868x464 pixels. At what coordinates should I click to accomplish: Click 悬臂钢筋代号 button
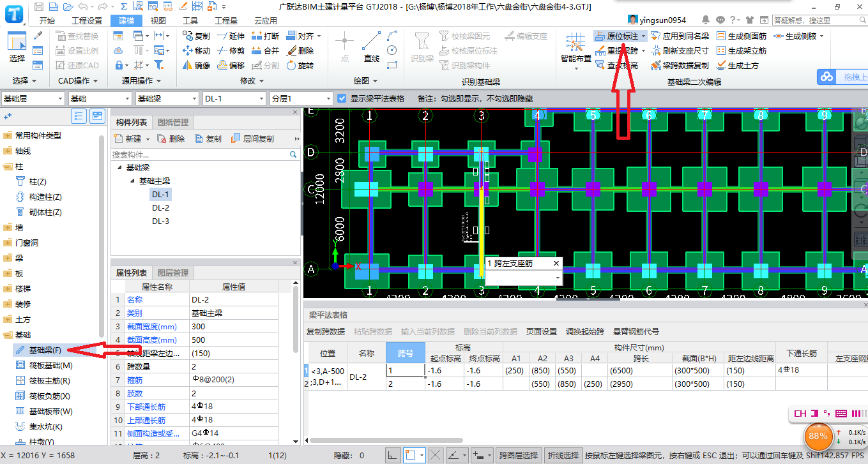pyautogui.click(x=636, y=332)
